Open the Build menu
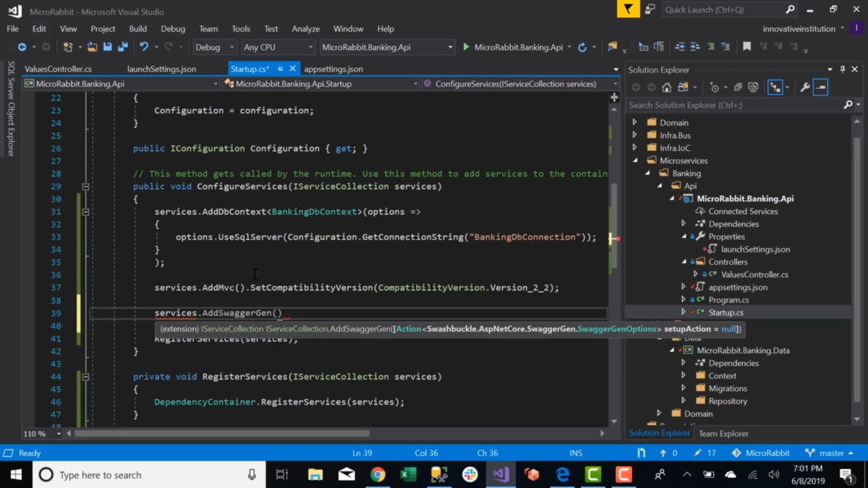 (137, 29)
